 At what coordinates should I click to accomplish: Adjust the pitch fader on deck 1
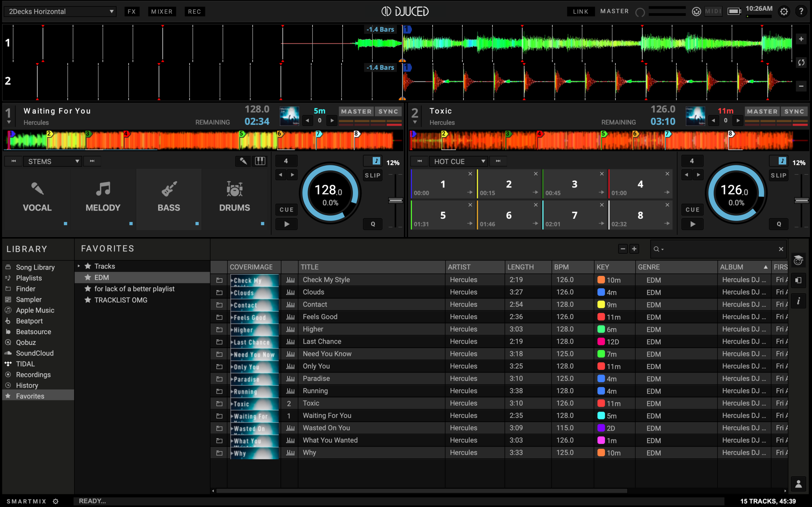tap(395, 201)
